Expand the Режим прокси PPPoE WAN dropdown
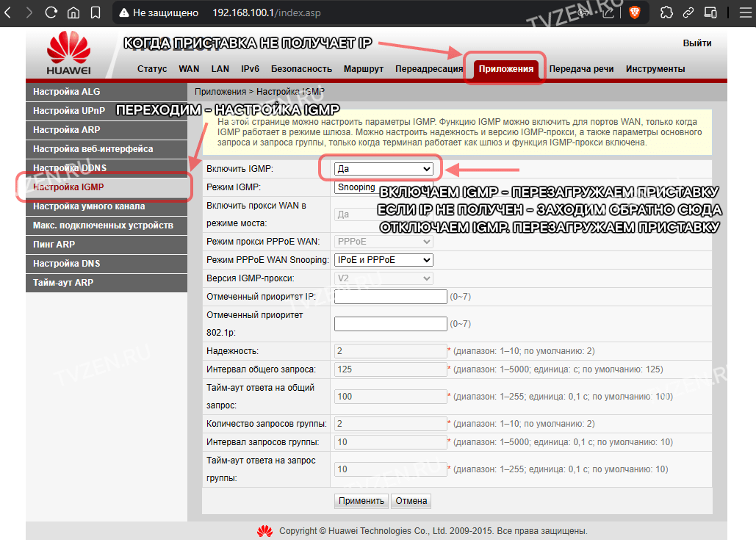 384,242
